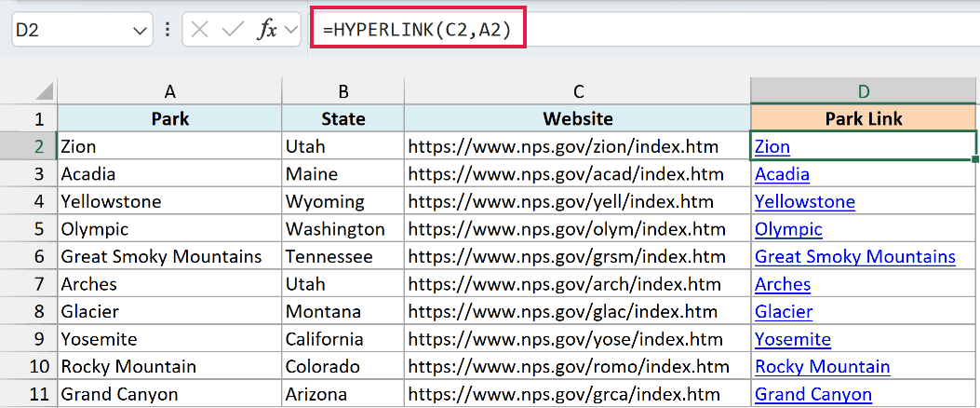Select cell A2 containing Zion
The image size is (980, 408).
[169, 146]
